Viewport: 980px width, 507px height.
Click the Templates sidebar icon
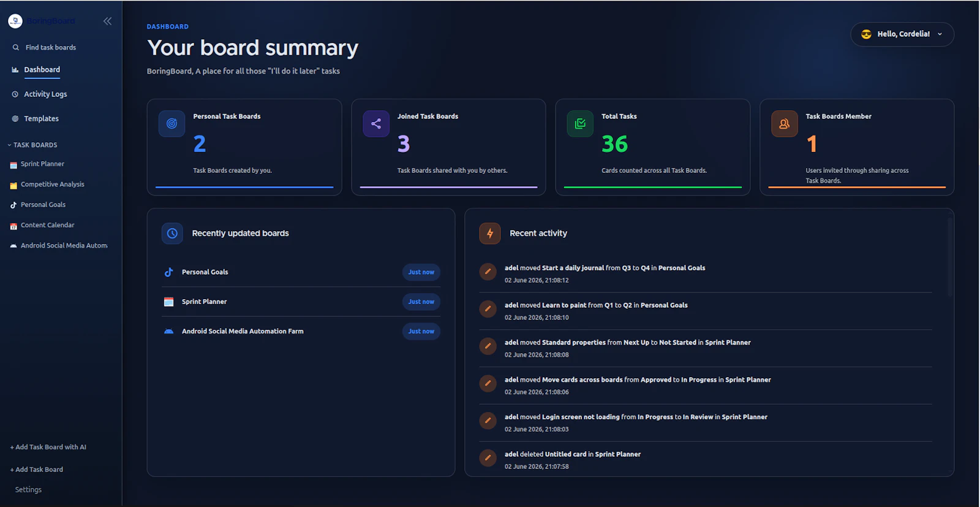tap(15, 119)
